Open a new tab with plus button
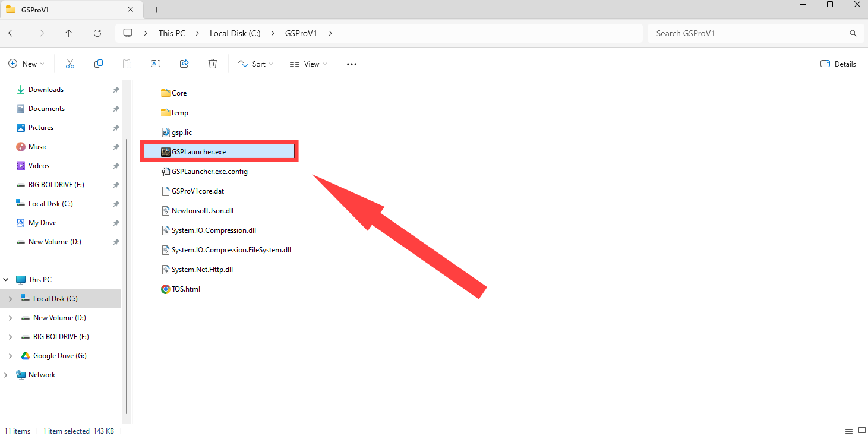The width and height of the screenshot is (868, 436). (157, 10)
